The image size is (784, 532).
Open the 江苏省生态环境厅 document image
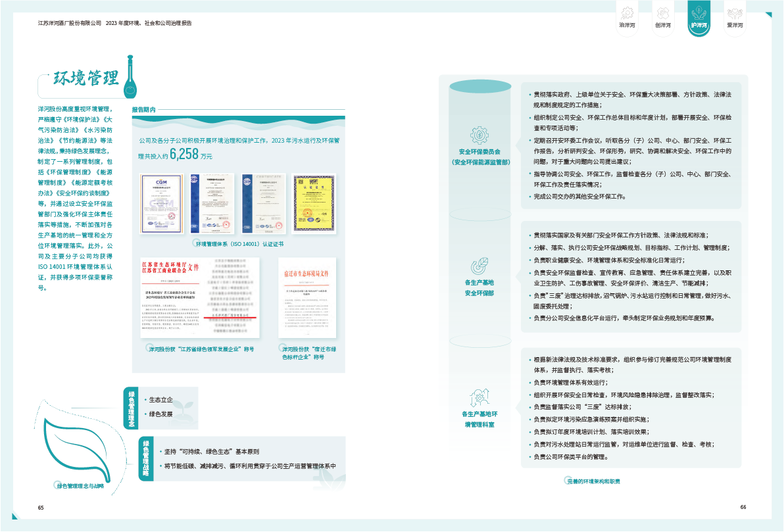(170, 298)
